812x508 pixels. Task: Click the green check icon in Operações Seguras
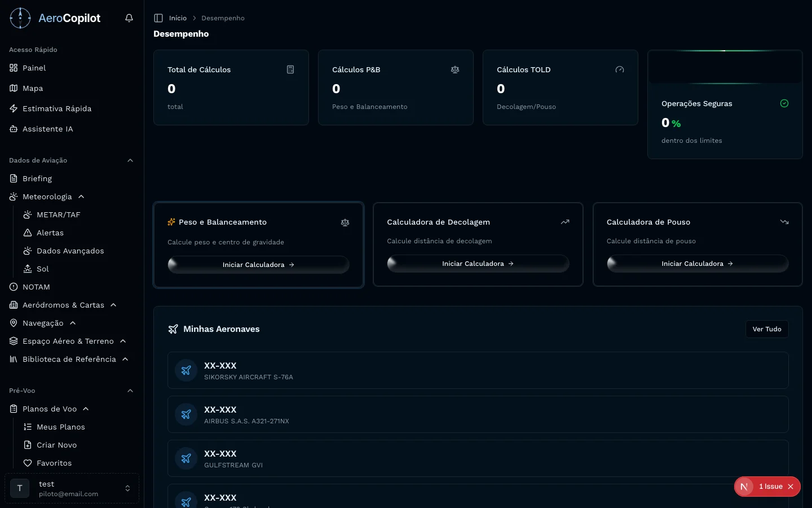(784, 103)
